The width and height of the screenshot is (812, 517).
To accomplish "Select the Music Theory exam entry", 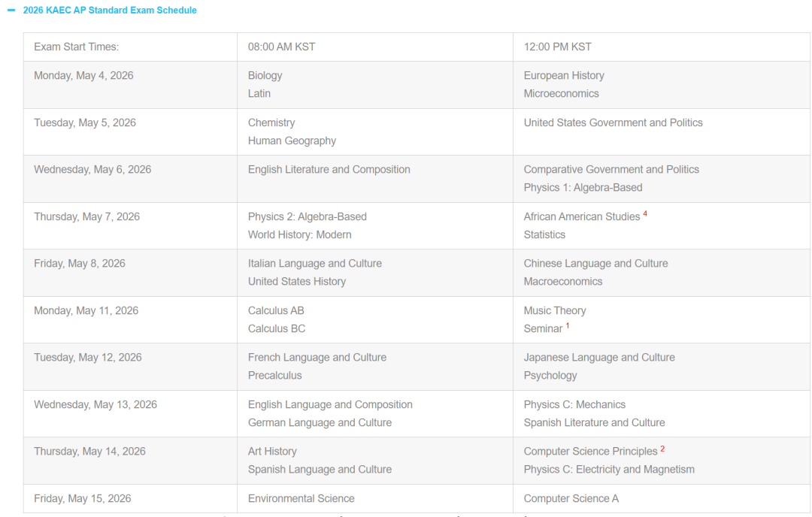I will click(x=554, y=310).
